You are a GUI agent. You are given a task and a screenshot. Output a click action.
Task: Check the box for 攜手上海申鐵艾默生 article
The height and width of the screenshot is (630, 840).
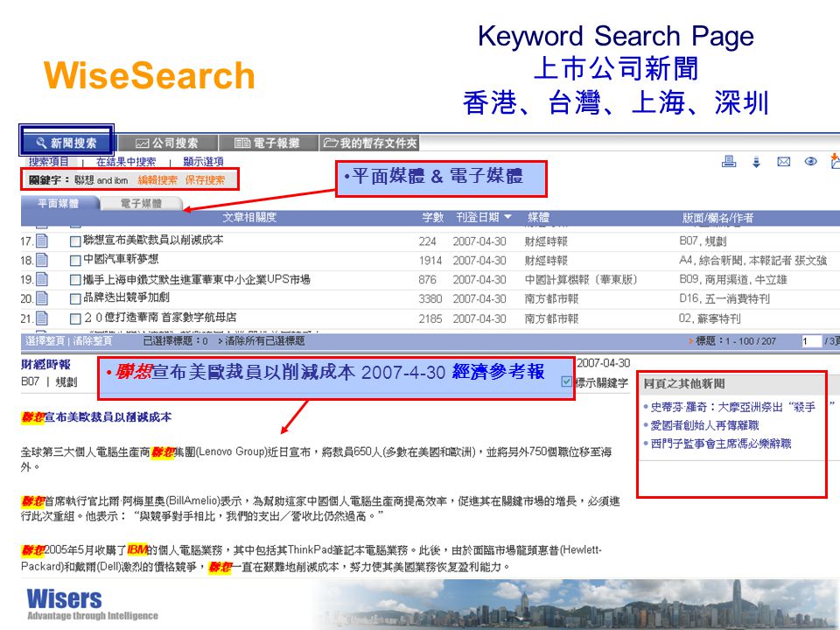click(75, 280)
